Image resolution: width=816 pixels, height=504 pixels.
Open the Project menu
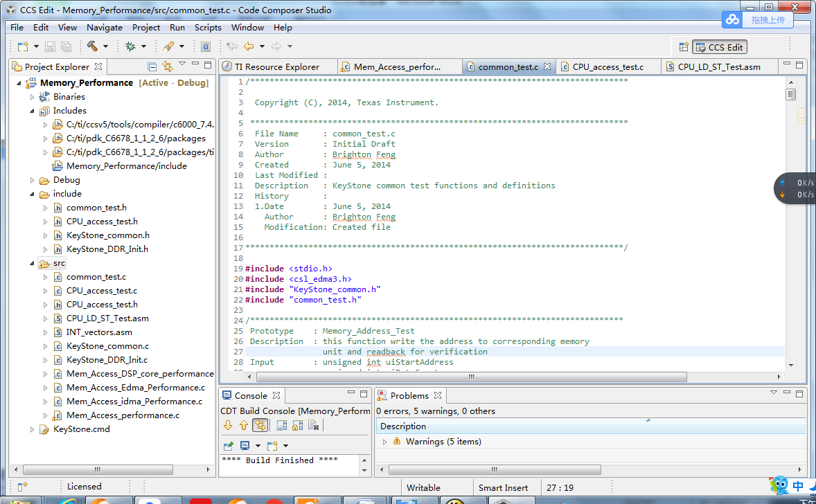(145, 28)
